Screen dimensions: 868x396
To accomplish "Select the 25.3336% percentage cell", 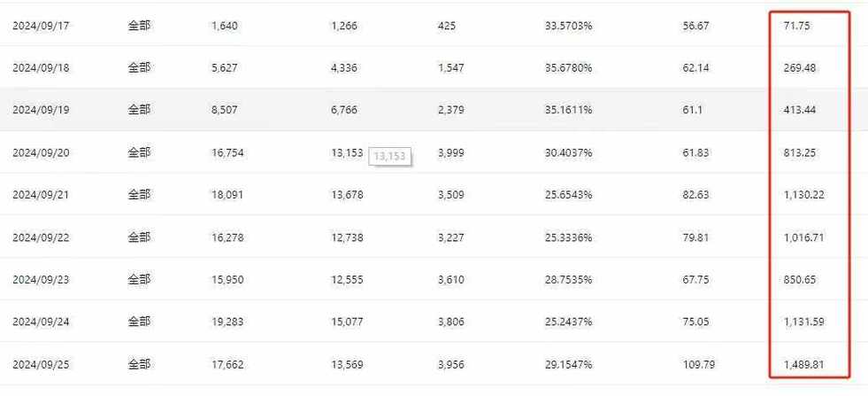I will coord(569,238).
